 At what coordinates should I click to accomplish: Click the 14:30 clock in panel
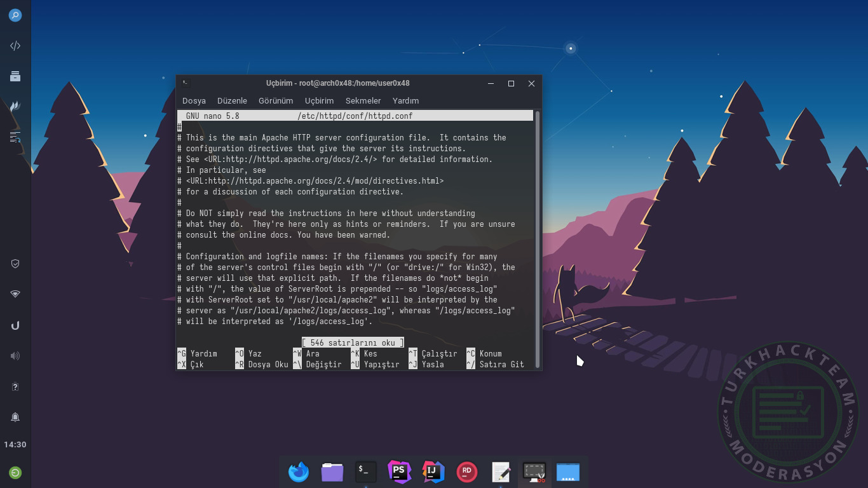tap(15, 445)
